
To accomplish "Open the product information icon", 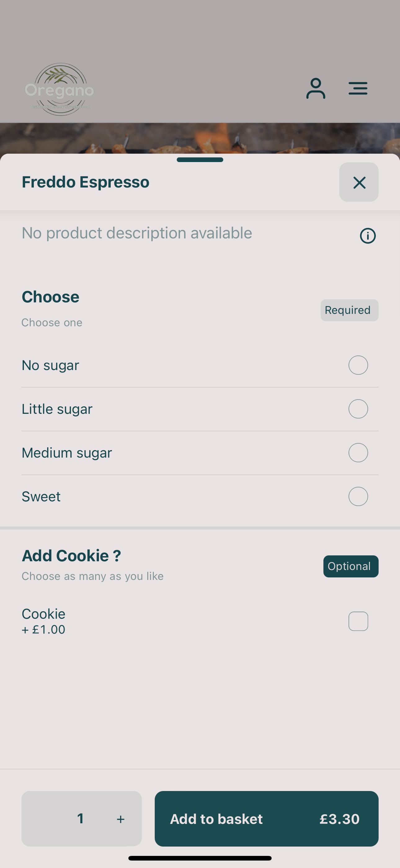I will coord(368,236).
